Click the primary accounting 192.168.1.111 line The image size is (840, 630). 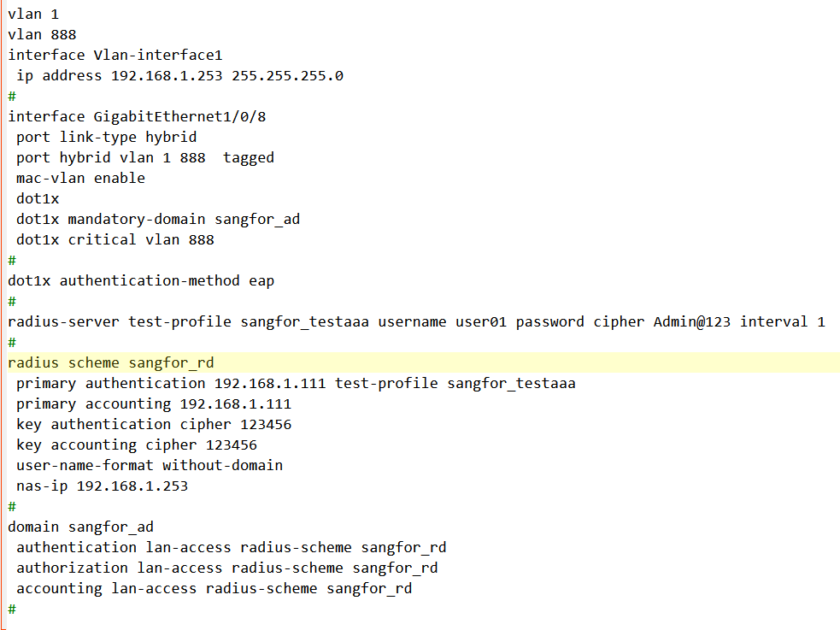coord(154,403)
